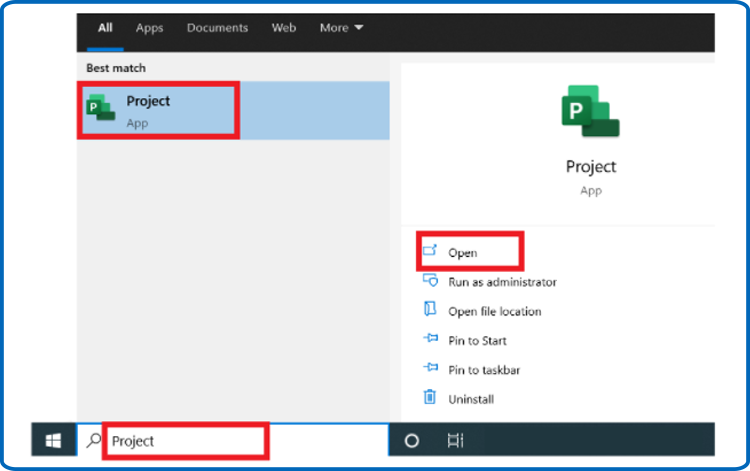Viewport: 750px width, 471px height.
Task: Click the search box containing Project
Action: click(232, 440)
